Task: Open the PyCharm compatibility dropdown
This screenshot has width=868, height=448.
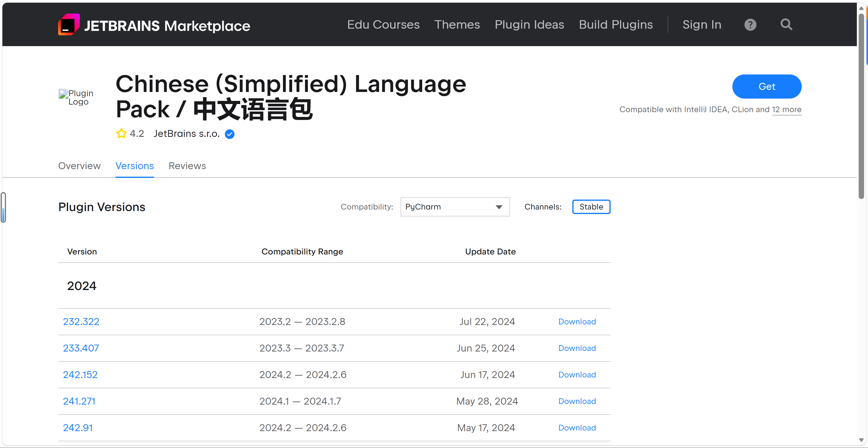Action: tap(455, 207)
